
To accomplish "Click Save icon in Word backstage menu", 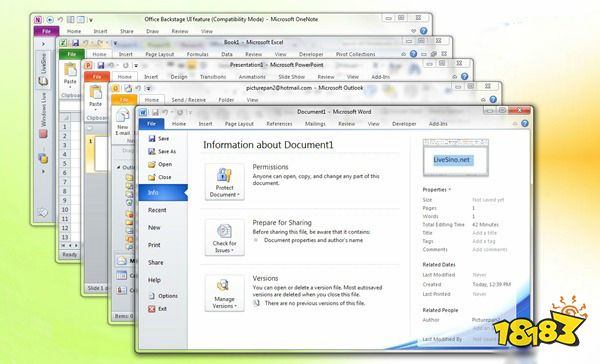I will [152, 138].
